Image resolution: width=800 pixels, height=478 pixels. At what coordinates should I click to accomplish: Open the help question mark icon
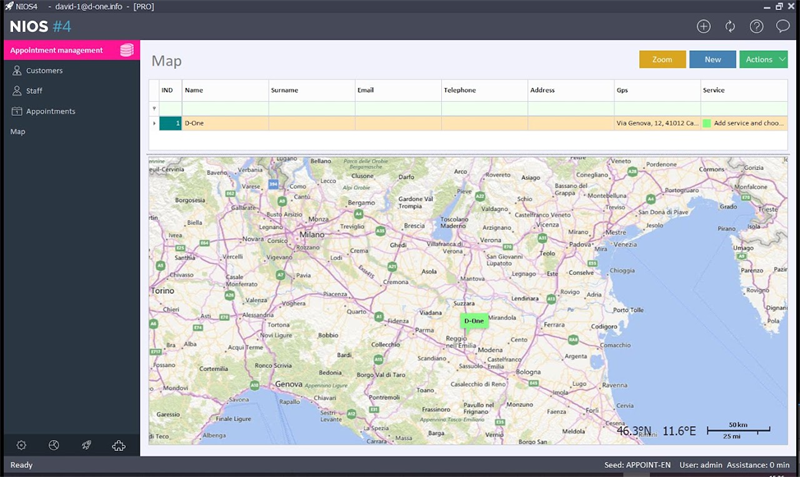click(756, 27)
